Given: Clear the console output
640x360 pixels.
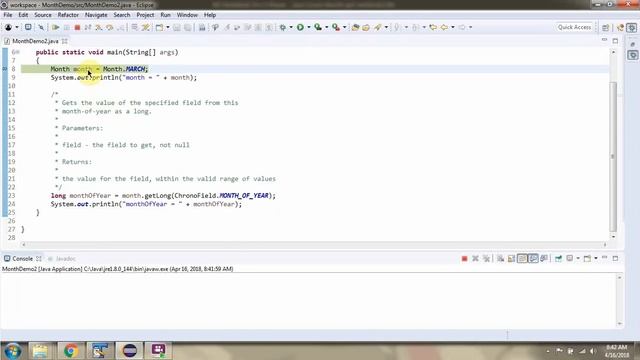Looking at the screenshot, I should click(x=500, y=258).
